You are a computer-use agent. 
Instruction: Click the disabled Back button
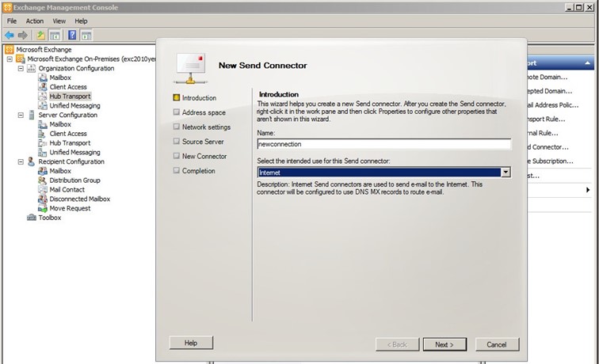click(397, 344)
